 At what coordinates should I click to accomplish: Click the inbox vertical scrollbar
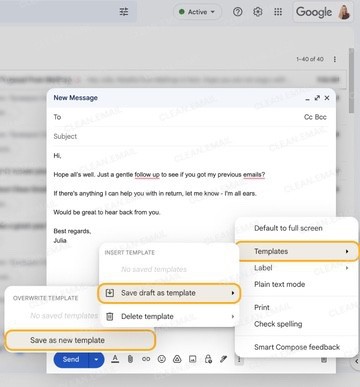point(351,80)
